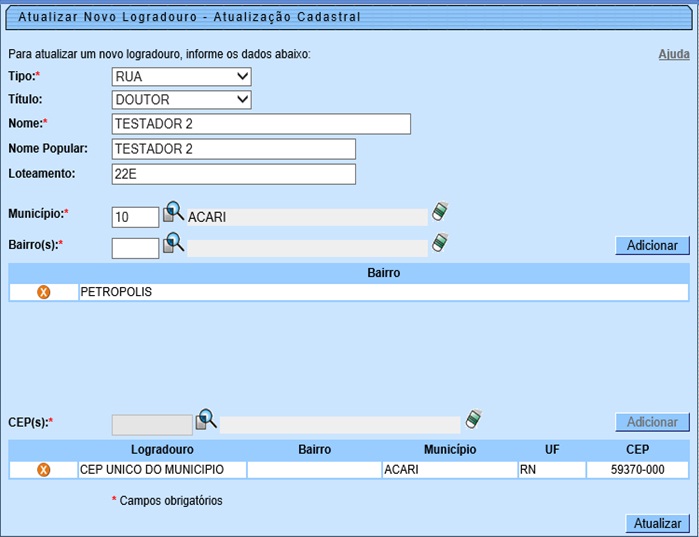Image resolution: width=699 pixels, height=537 pixels.
Task: Open the Título dropdown showing DOUTOR
Action: (181, 100)
